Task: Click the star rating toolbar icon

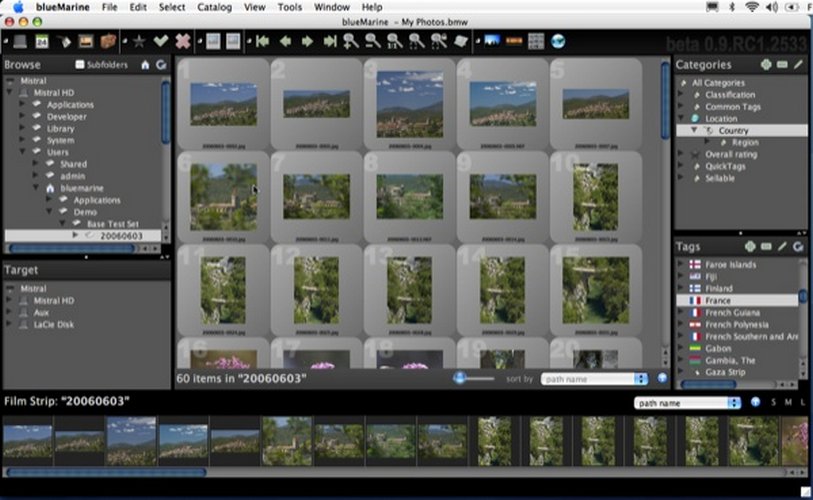Action: tap(140, 41)
